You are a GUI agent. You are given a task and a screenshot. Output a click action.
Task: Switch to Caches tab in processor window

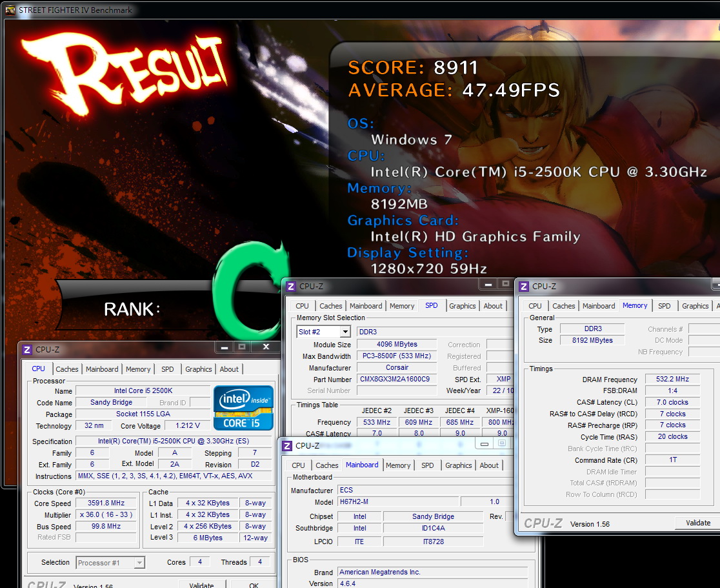67,369
